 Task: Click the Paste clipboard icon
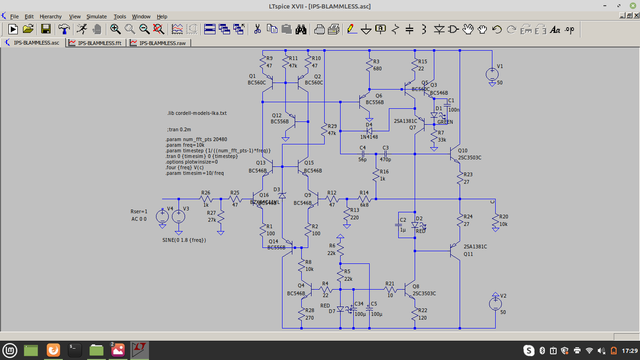tap(287, 29)
